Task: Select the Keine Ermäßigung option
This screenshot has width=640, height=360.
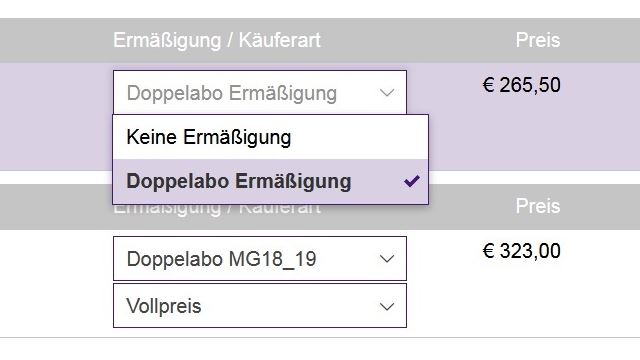Action: pyautogui.click(x=271, y=137)
